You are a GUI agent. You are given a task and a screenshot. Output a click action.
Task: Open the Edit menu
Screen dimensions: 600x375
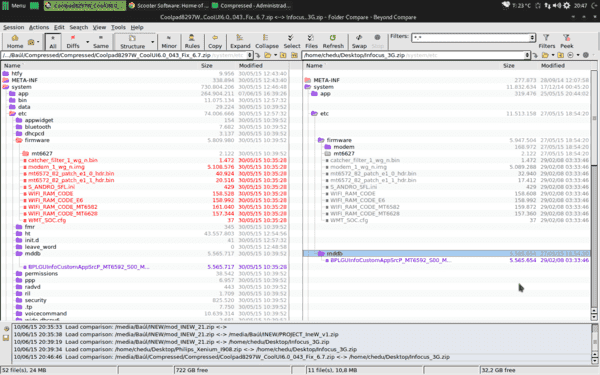click(59, 28)
